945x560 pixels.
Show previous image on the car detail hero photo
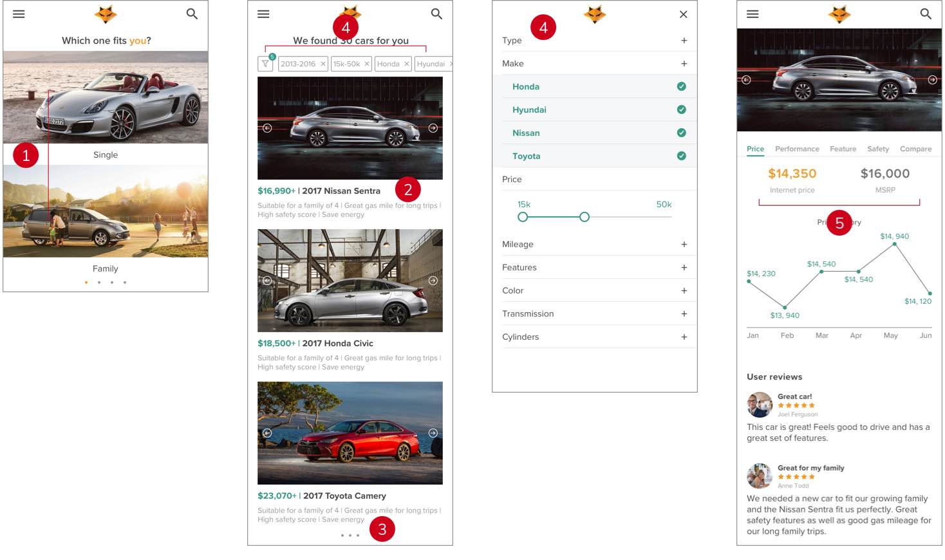coord(746,80)
